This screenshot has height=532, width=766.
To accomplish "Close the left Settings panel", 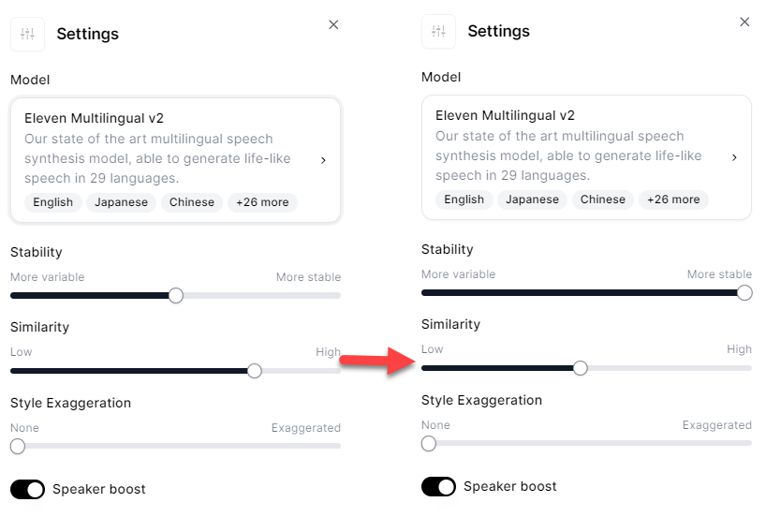I will [x=333, y=25].
